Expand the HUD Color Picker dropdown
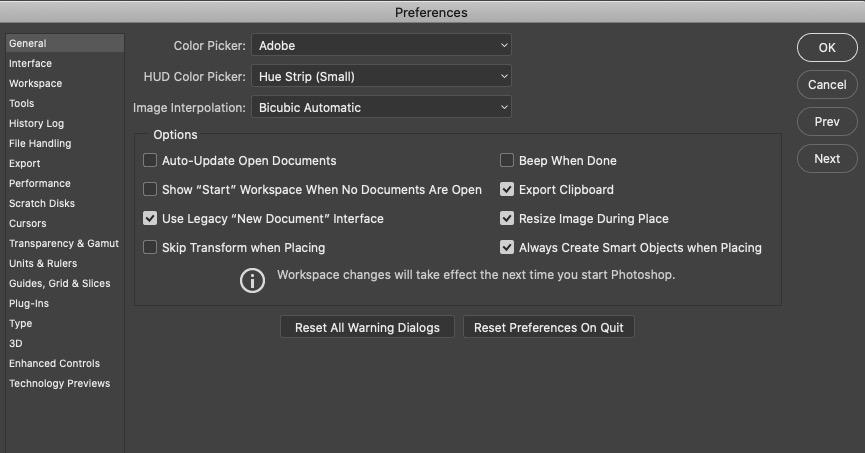865x453 pixels. click(x=381, y=76)
